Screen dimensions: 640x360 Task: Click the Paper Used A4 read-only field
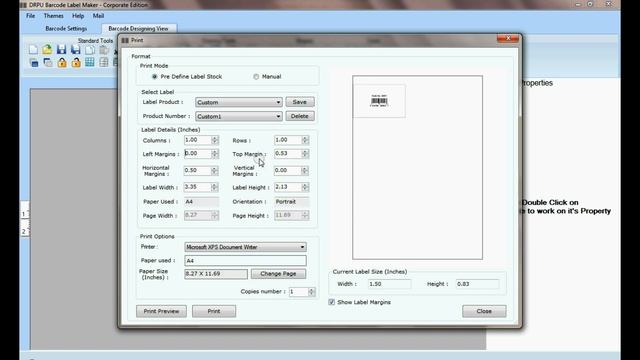(201, 202)
